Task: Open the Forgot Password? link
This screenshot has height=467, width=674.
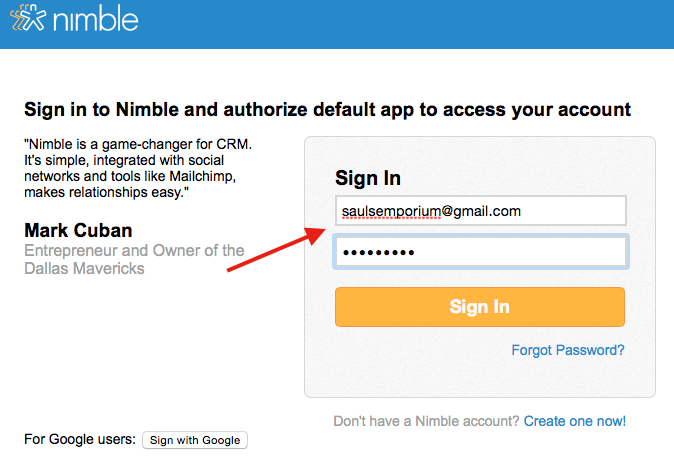Action: point(567,350)
